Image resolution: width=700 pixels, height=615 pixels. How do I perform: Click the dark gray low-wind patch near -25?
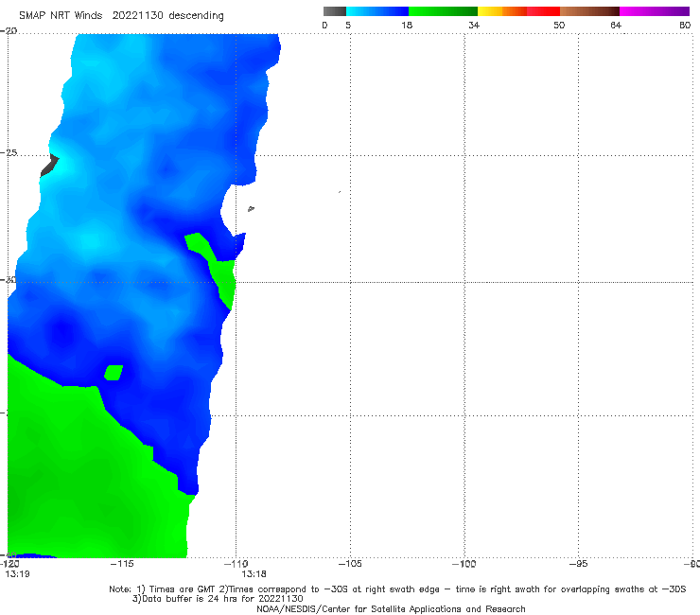tap(49, 166)
